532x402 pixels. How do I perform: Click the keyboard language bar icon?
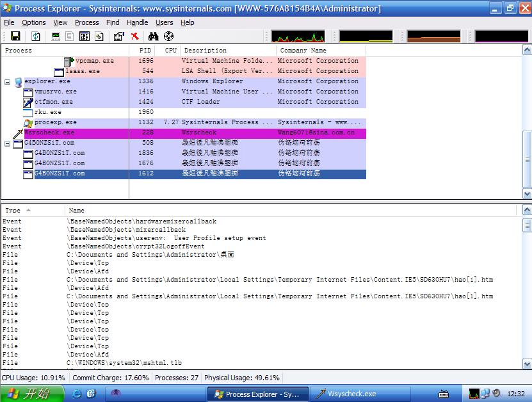(444, 394)
